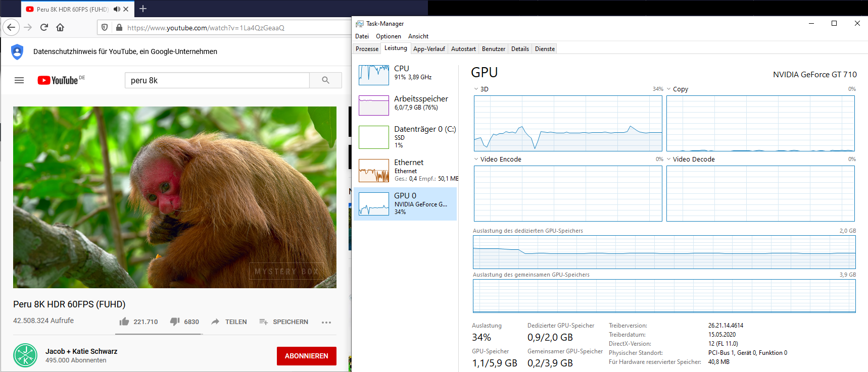
Task: Switch to the Benutzer tab
Action: tap(494, 49)
